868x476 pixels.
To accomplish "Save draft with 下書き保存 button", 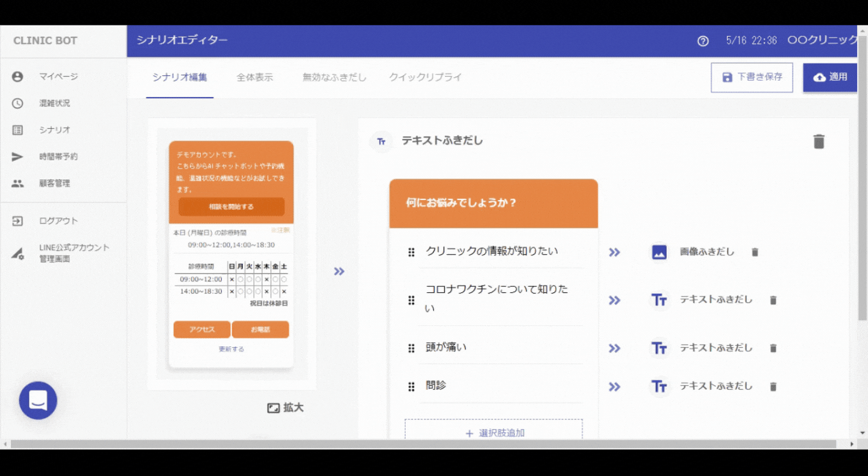I will point(752,77).
